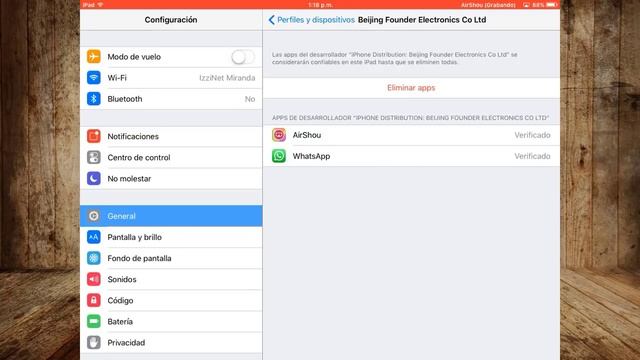
Task: Tap APPS DE DESARROLLADOR section header
Action: (411, 118)
